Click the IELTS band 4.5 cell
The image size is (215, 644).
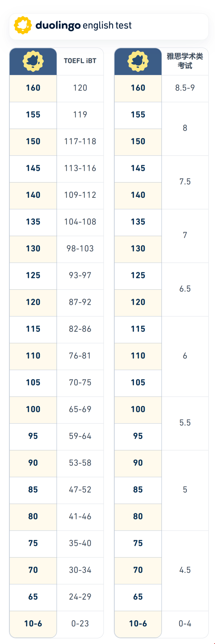185,570
